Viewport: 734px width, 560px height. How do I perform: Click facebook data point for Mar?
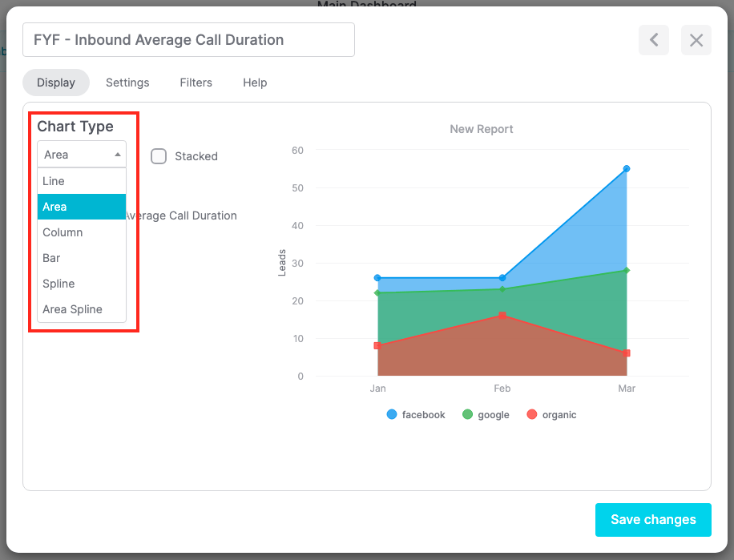click(627, 169)
